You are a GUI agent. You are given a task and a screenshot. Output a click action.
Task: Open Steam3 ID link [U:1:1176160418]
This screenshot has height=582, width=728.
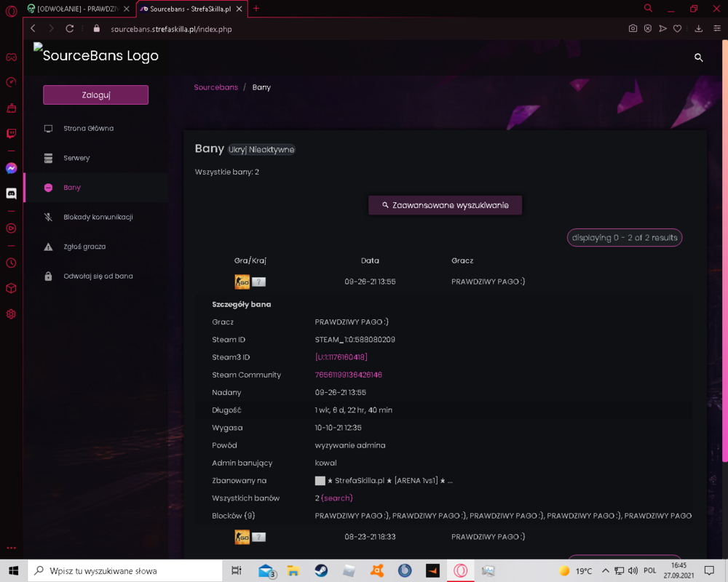click(x=341, y=357)
